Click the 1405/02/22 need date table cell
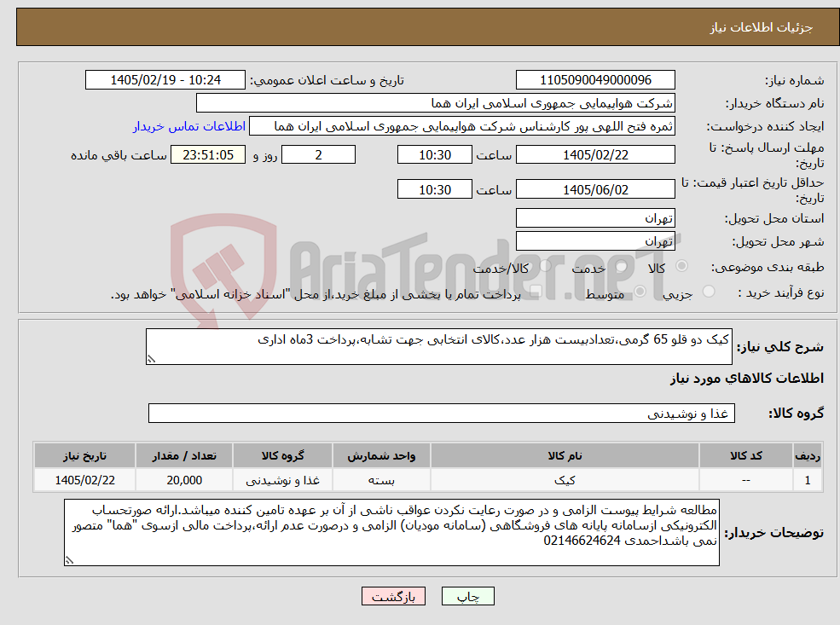Viewport: 840px width, 625px height. pos(84,480)
